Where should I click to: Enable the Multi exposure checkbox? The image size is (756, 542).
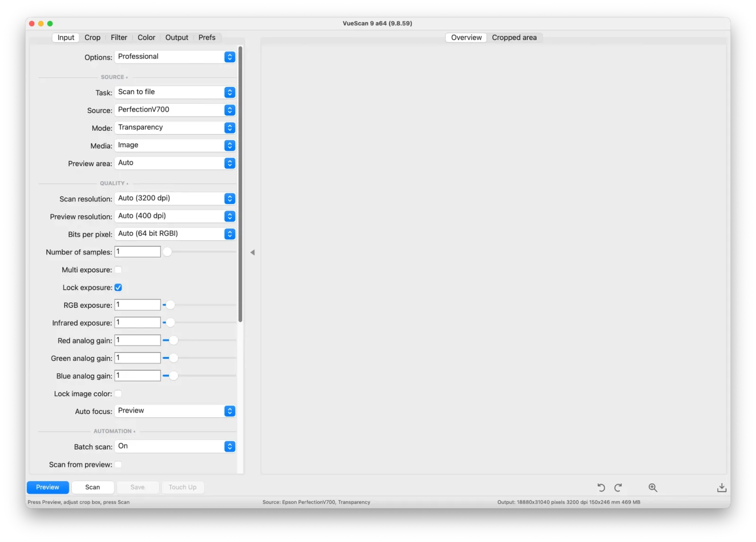[x=118, y=270]
